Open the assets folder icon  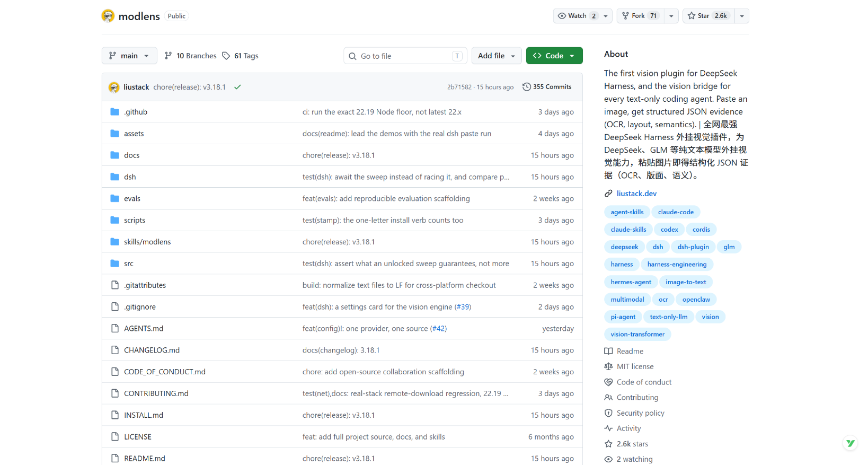pos(114,134)
